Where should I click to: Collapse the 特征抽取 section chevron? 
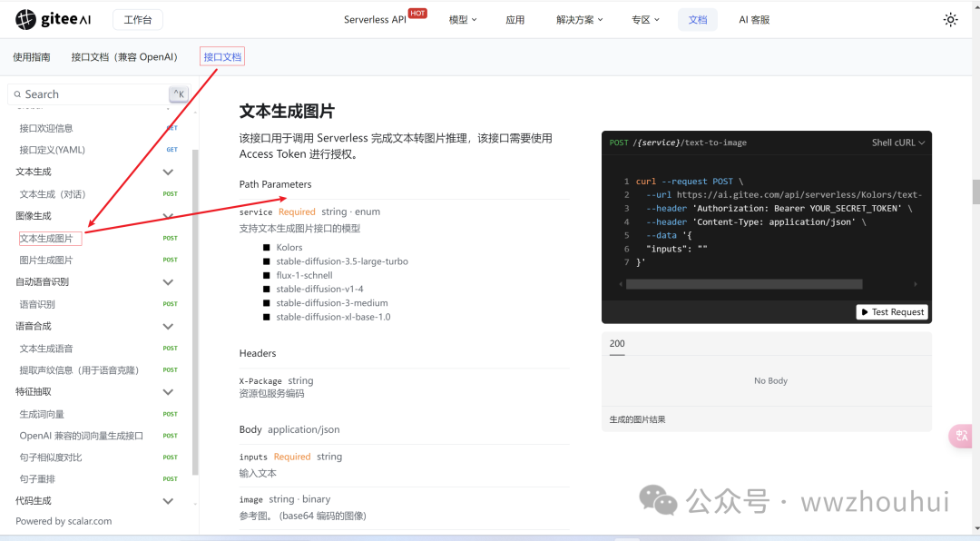[x=168, y=392]
